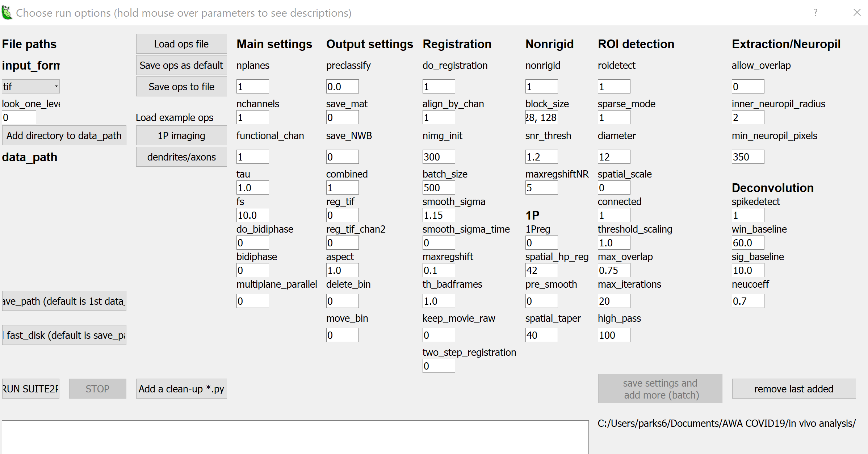Click Add directory to data_path
This screenshot has height=454, width=868.
coord(64,135)
